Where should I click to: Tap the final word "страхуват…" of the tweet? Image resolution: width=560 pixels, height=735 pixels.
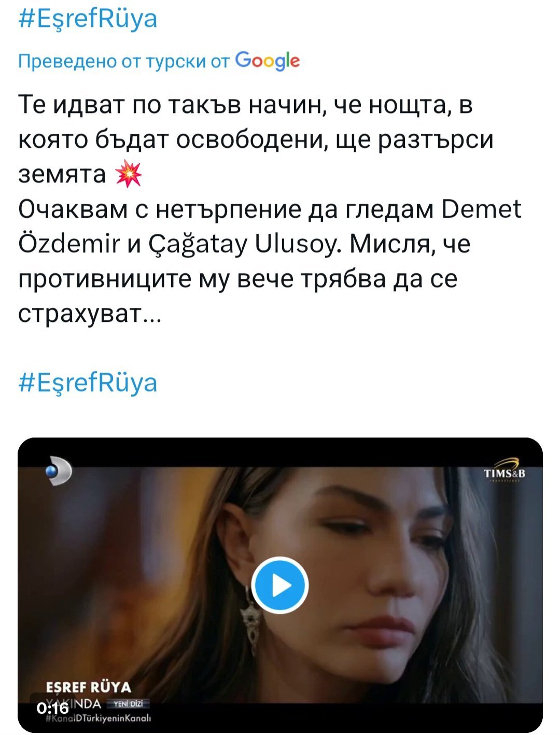tap(90, 314)
